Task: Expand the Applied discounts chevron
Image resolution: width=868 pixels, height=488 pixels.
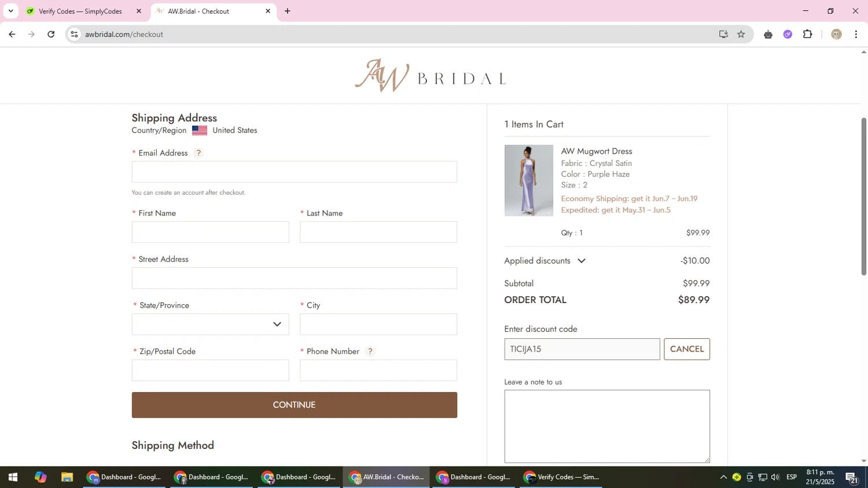Action: (582, 261)
